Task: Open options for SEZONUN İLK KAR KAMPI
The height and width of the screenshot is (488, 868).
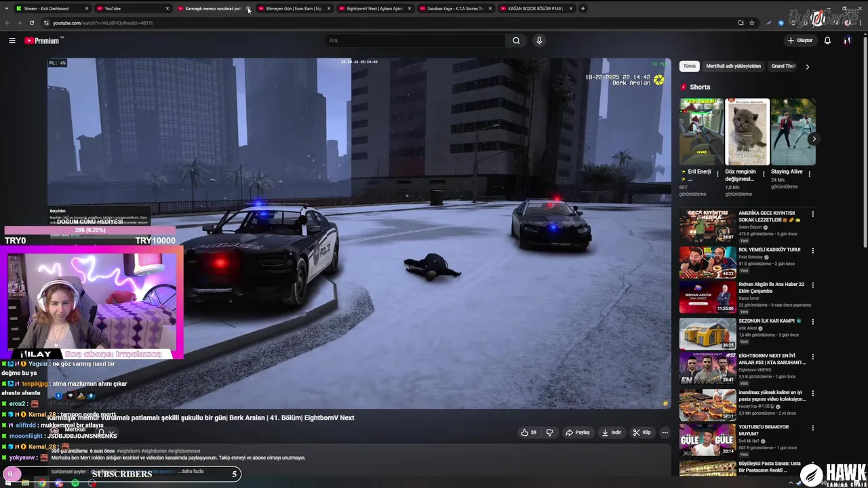Action: pyautogui.click(x=812, y=321)
